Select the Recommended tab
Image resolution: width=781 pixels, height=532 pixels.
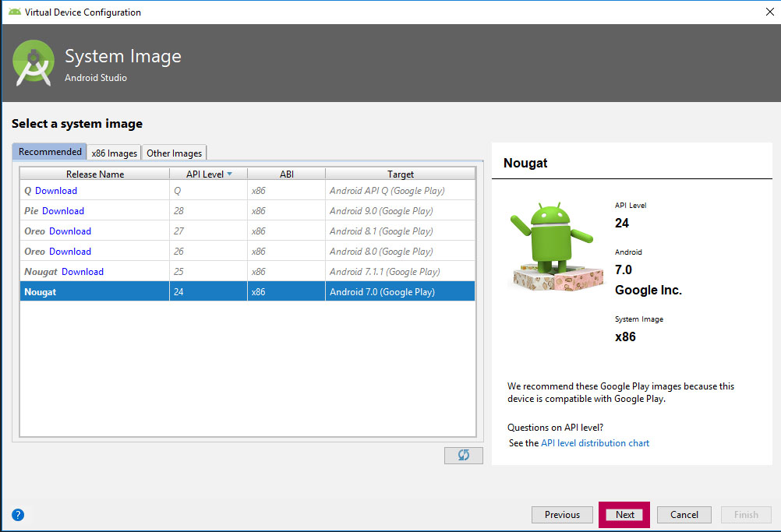click(50, 152)
